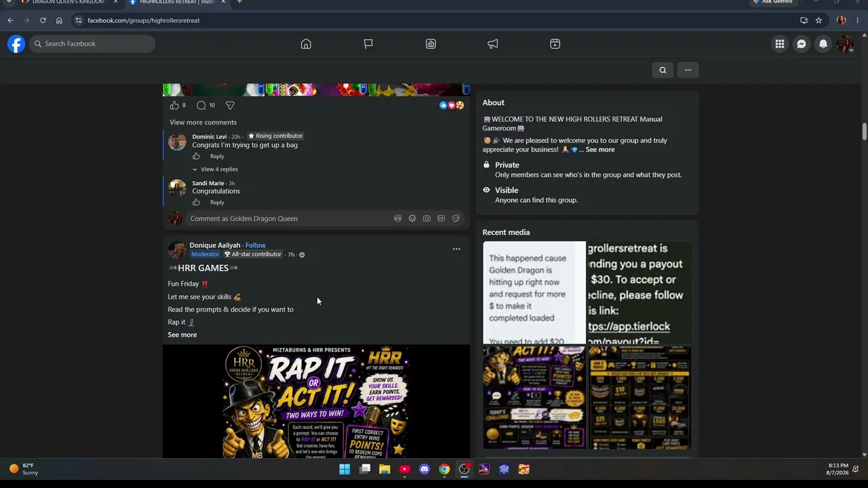Screen dimensions: 868x488
Task: Switch to the Highrollers Retreat tab
Action: (x=178, y=3)
